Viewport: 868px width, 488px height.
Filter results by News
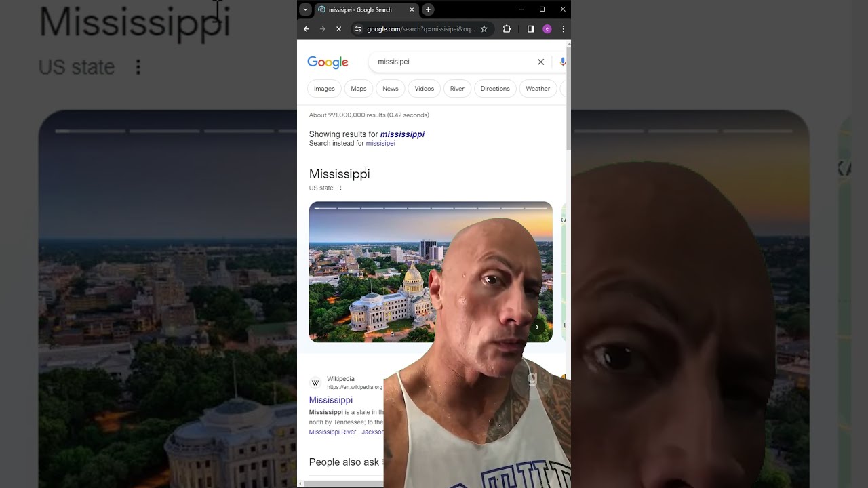(391, 89)
